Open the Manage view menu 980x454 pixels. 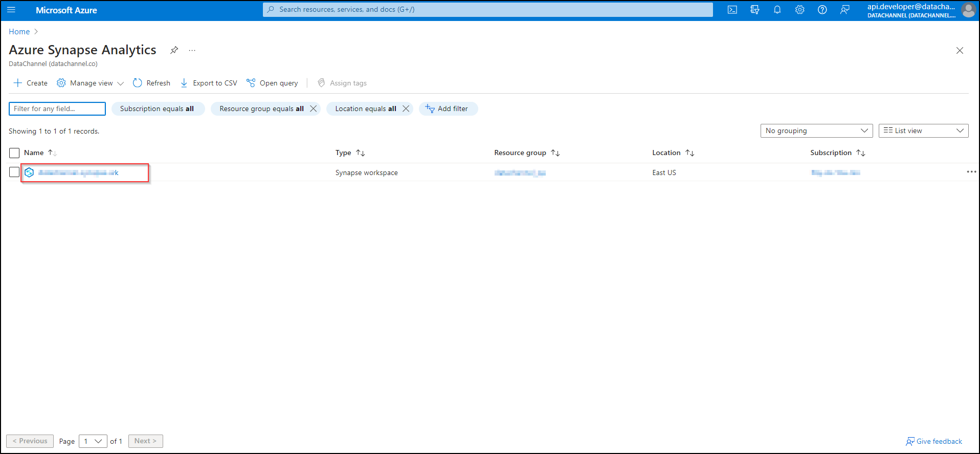pos(90,83)
